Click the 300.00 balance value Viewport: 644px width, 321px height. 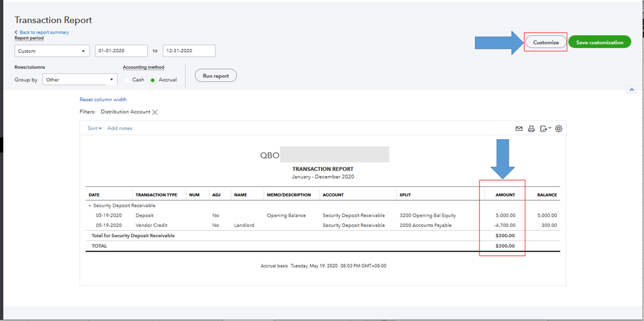tap(549, 226)
